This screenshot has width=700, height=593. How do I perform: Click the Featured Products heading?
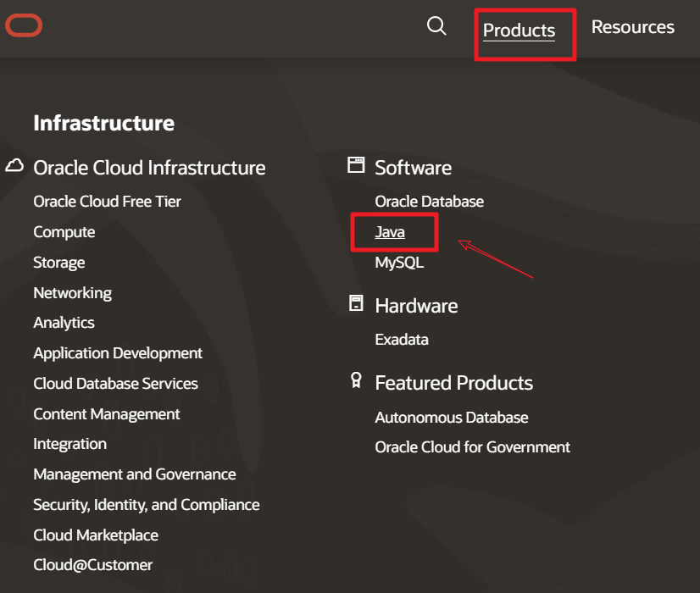coord(454,383)
